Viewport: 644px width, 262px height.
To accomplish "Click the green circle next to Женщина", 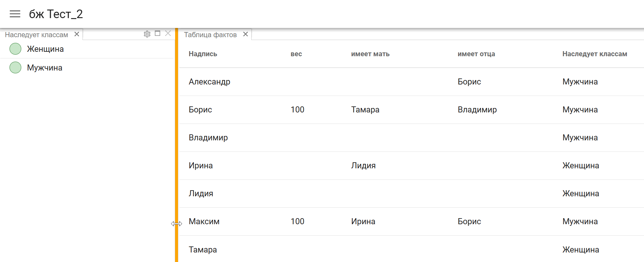I will (15, 49).
